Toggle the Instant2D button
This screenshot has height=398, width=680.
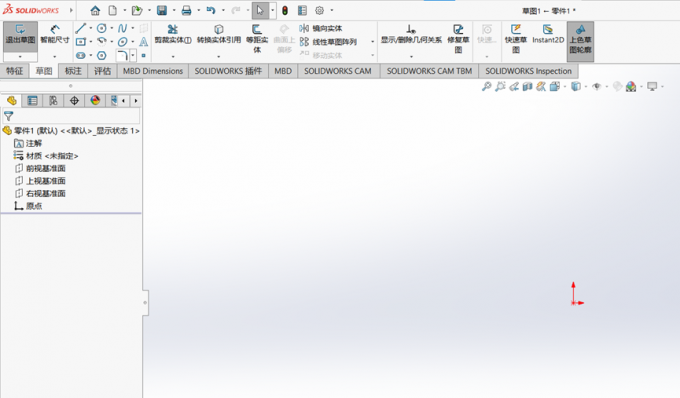click(x=548, y=34)
